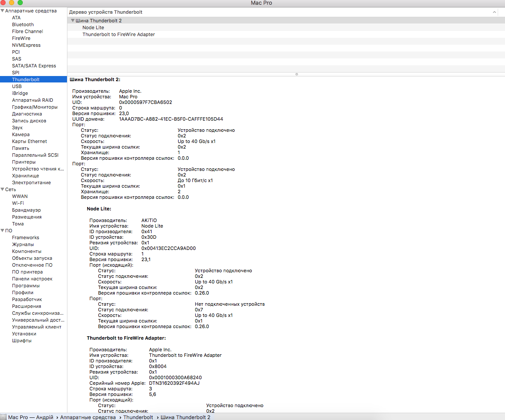Open Универсальный дост… section
Screen dimensions: 505x420
[38, 320]
